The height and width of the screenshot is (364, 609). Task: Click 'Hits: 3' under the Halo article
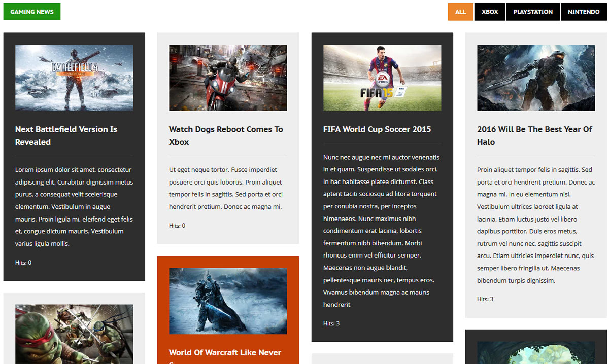(485, 299)
